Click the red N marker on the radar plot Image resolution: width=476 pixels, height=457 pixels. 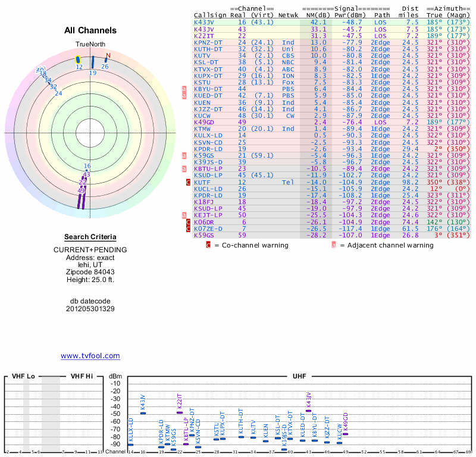tap(107, 57)
